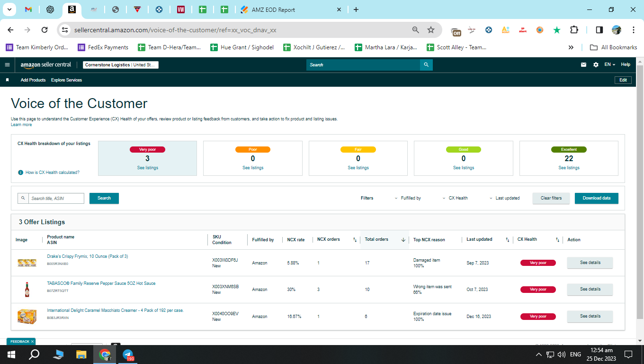Open the TABASCO Family Reserve Pepper Sauce product link

pos(101,283)
